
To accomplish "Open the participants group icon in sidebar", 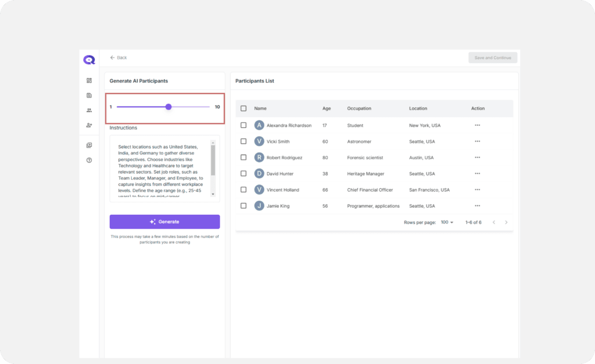I will tap(89, 110).
